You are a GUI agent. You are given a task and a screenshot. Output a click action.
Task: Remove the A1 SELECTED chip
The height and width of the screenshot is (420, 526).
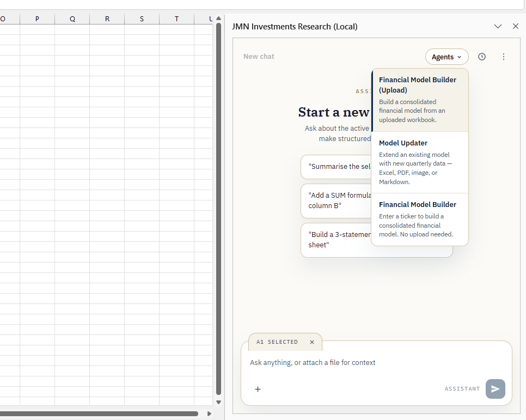[312, 342]
